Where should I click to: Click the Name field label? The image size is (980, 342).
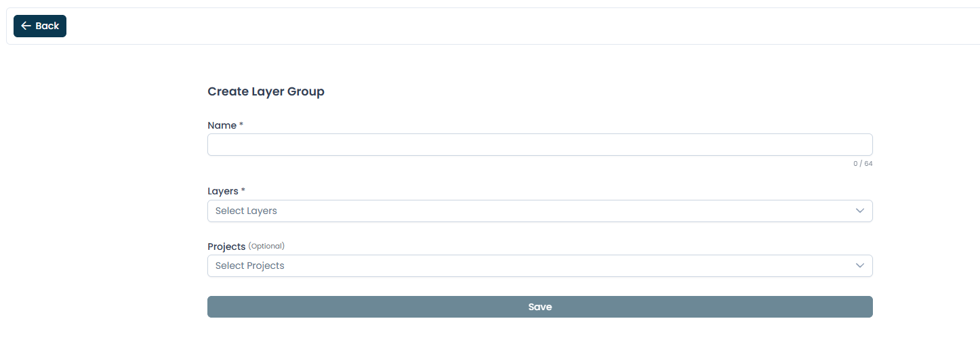tap(222, 125)
